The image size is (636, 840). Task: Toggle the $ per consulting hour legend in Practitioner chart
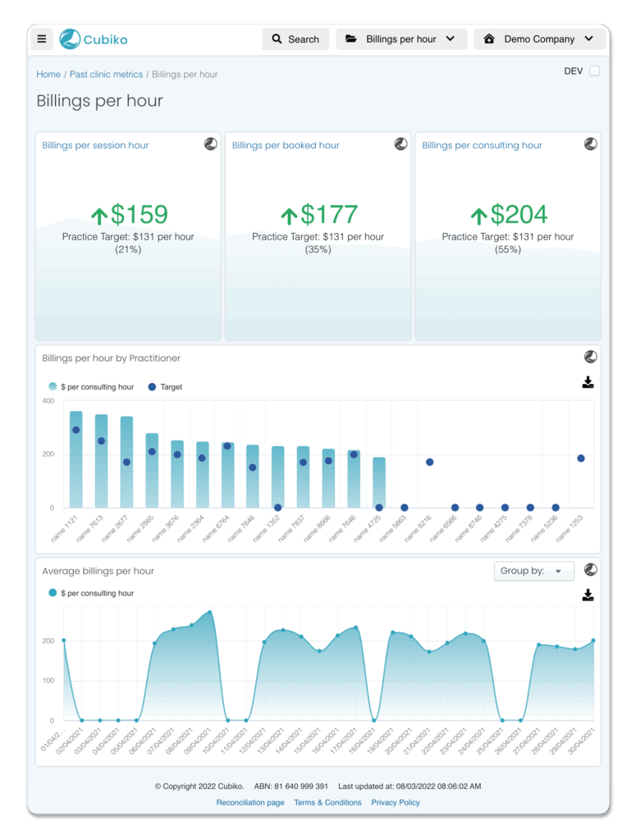(x=91, y=387)
